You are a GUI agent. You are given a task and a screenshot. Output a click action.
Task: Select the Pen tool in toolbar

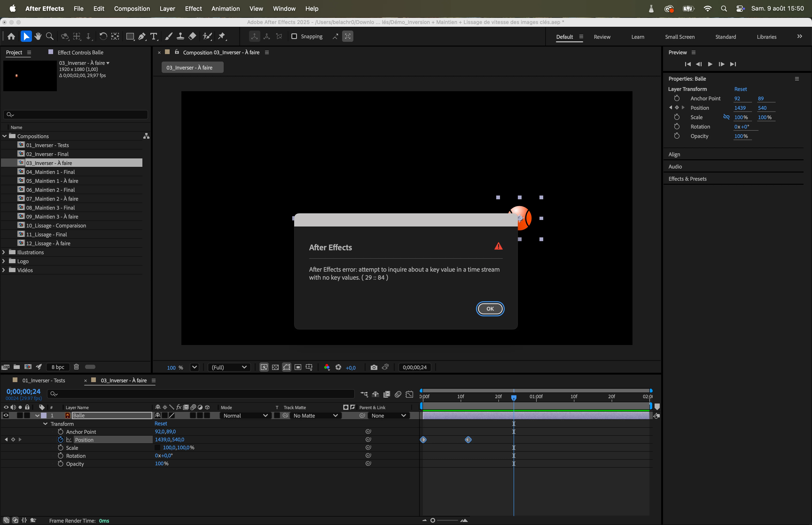pyautogui.click(x=142, y=36)
